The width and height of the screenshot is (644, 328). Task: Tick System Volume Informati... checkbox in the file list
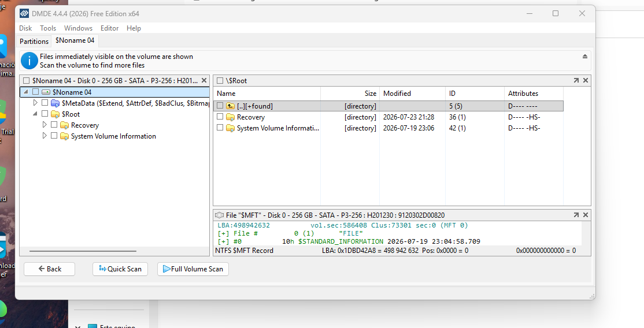[220, 128]
